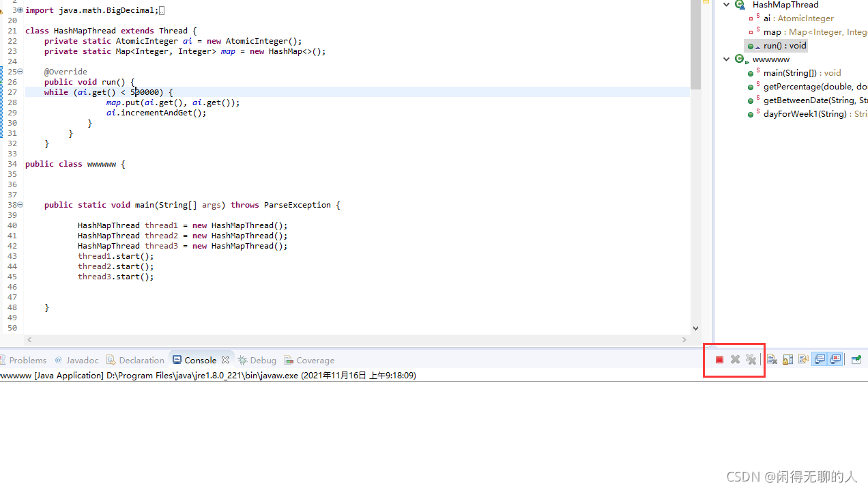Switch to the Declaration tab

pyautogui.click(x=136, y=360)
